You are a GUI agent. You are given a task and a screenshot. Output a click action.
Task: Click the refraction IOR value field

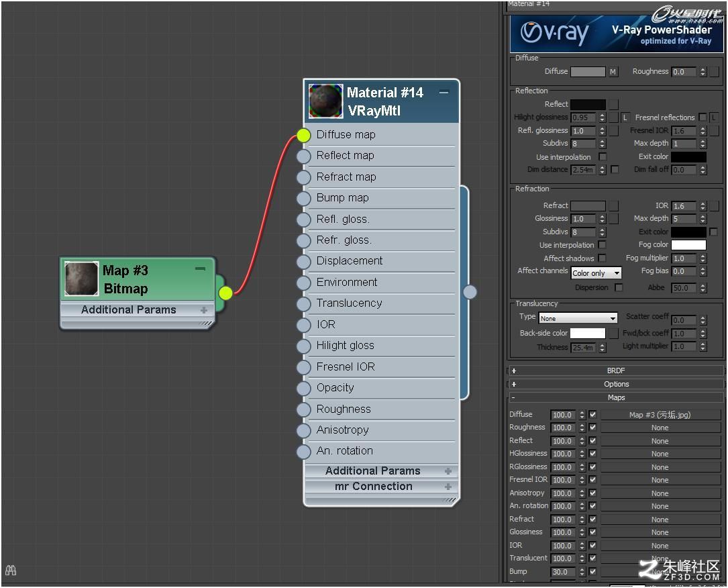pos(684,206)
